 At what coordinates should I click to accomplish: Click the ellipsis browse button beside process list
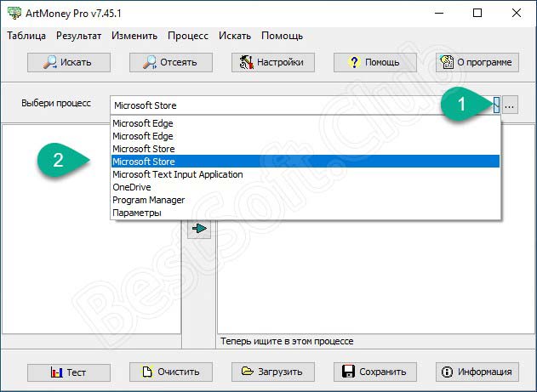[510, 105]
